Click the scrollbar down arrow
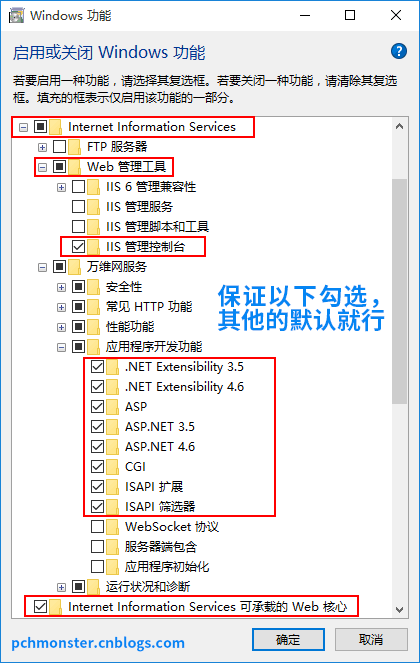420x663 pixels. pos(399,610)
